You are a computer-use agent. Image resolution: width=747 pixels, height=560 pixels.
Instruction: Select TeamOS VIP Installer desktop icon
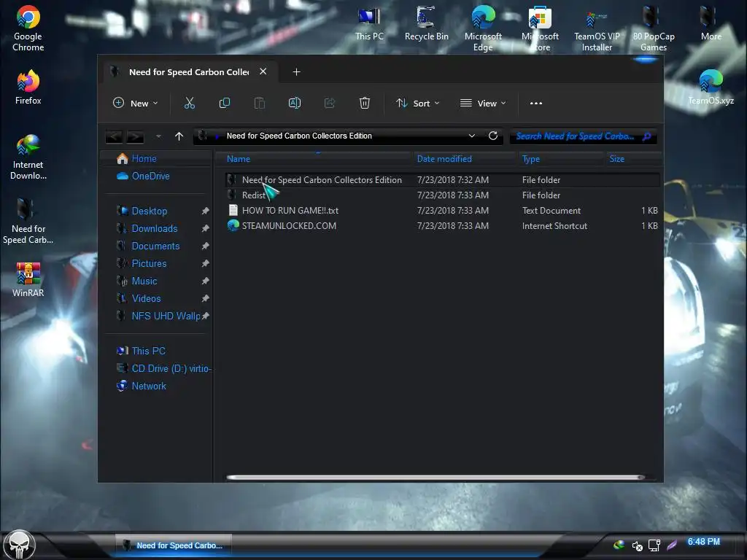pos(597,28)
